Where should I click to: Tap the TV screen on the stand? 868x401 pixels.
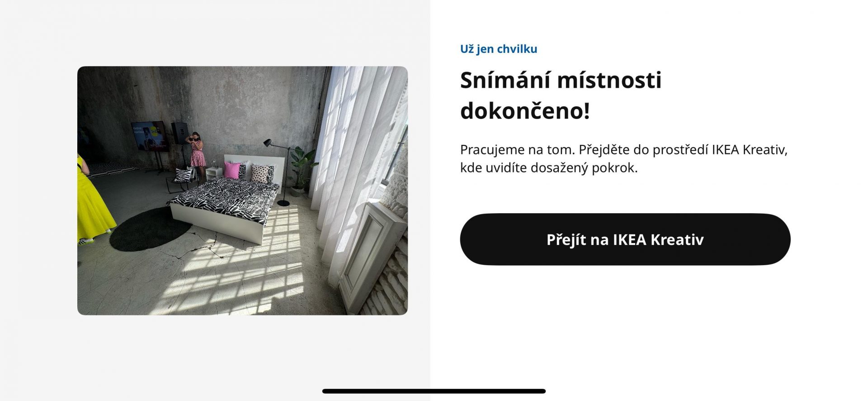pyautogui.click(x=148, y=136)
